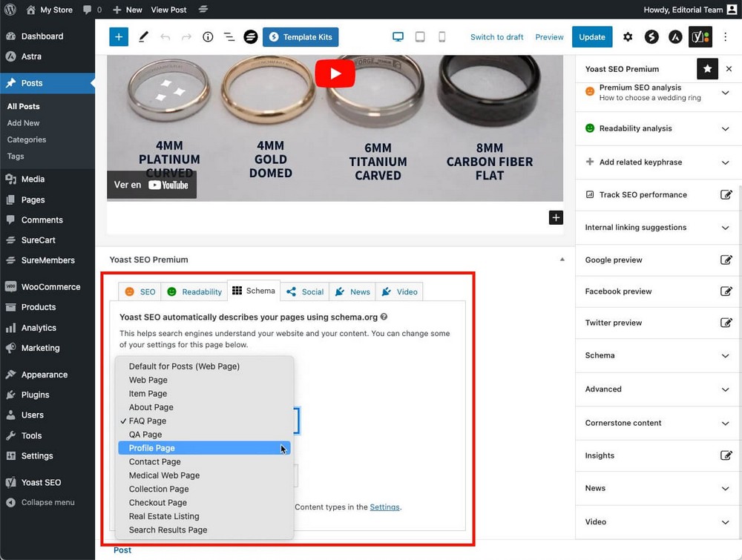Switch to tablet preview icon
Image resolution: width=742 pixels, height=560 pixels.
[420, 37]
